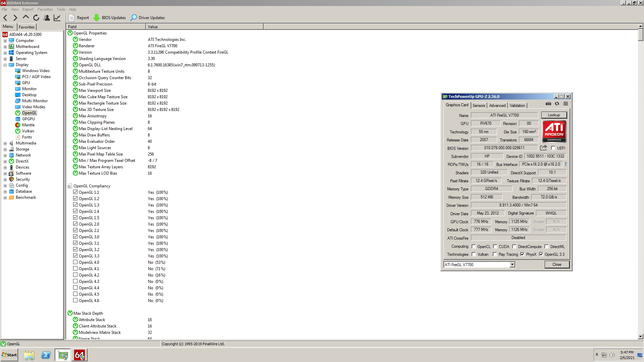
Task: Open the AIDA64 taskbar icon
Action: point(79,355)
